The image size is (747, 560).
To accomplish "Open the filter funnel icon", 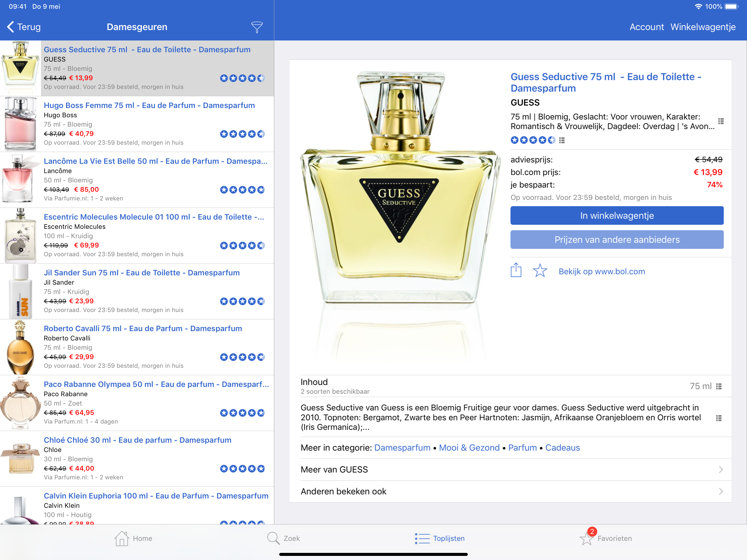I will pos(257,27).
